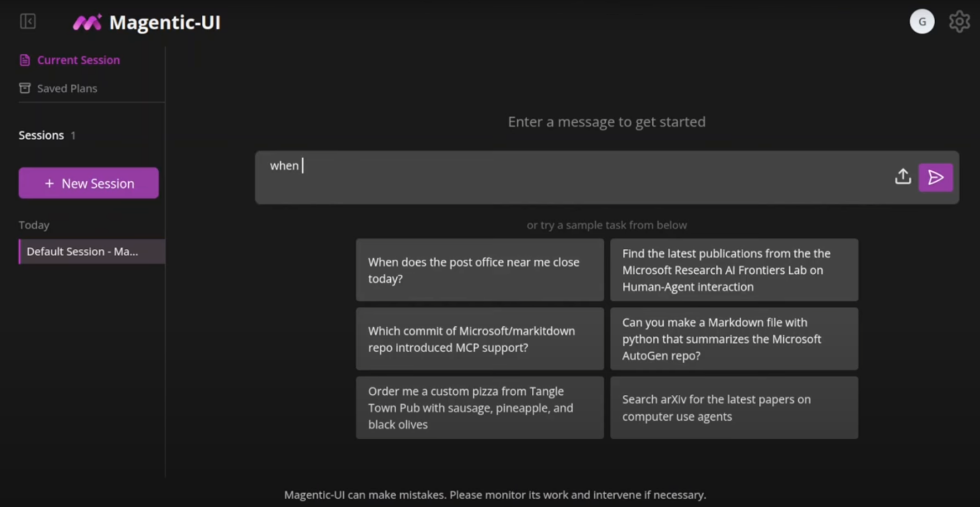Viewport: 980px width, 507px height.
Task: Open the Saved Plans tab
Action: coord(67,88)
